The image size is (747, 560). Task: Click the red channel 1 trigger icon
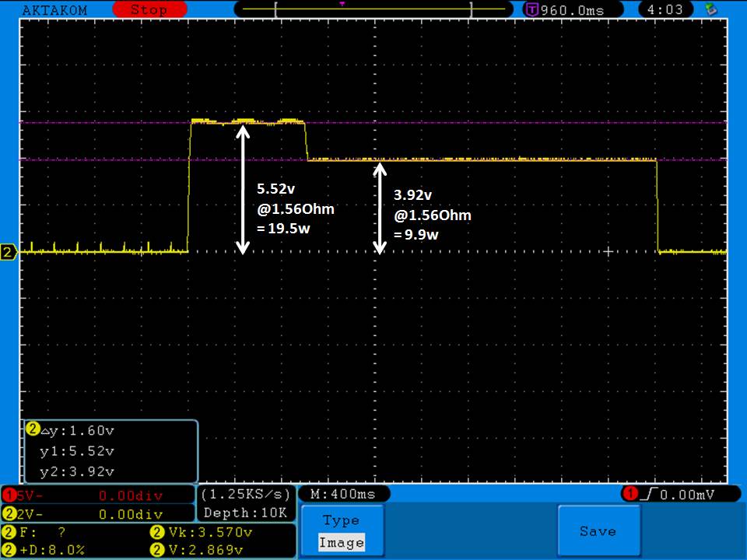pos(628,495)
